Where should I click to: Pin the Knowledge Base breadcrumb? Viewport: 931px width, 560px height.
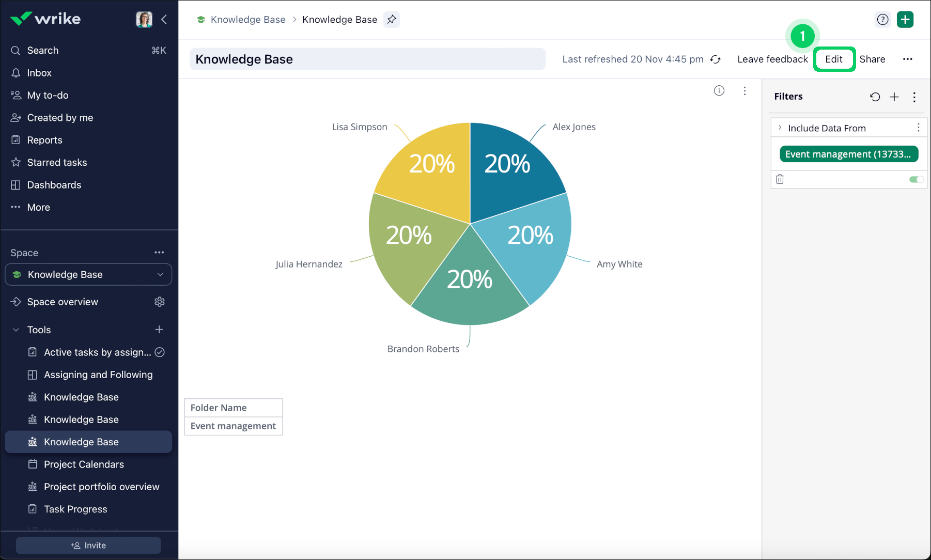[x=391, y=19]
